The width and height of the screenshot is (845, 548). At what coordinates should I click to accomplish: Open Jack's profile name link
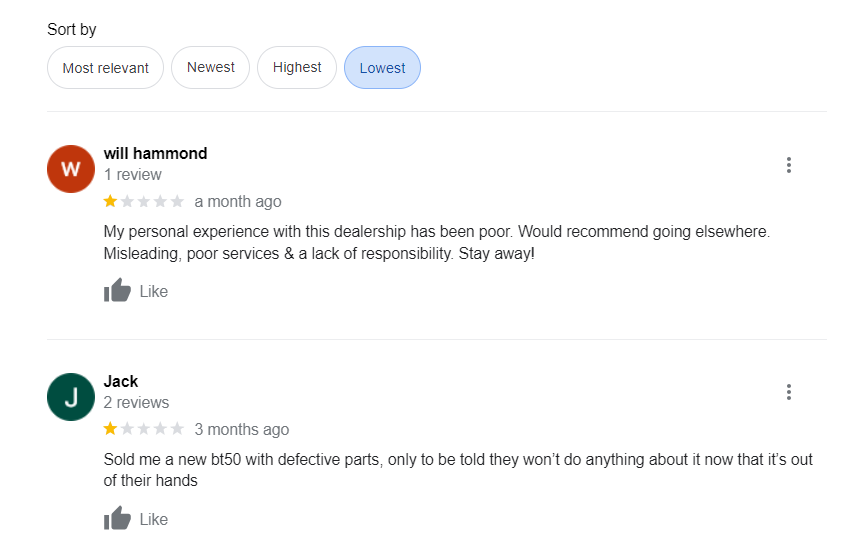point(121,381)
